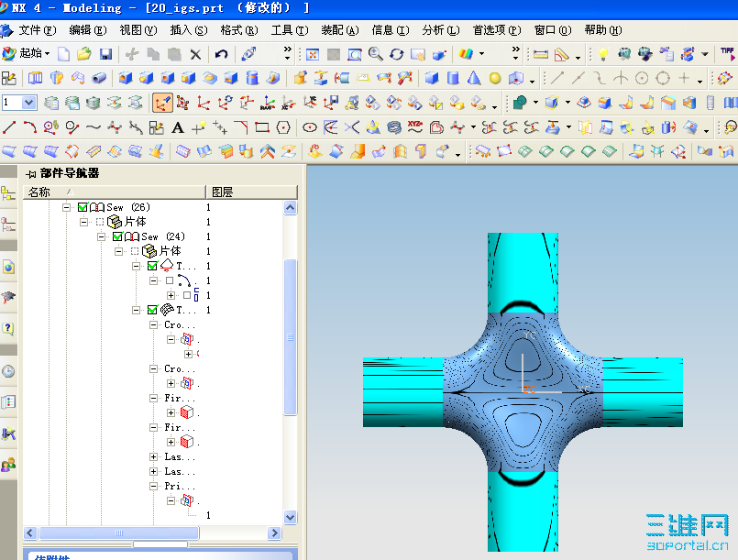The width and height of the screenshot is (738, 560).
Task: Uncheck the Sew (26) feature checkbox
Action: [x=83, y=207]
